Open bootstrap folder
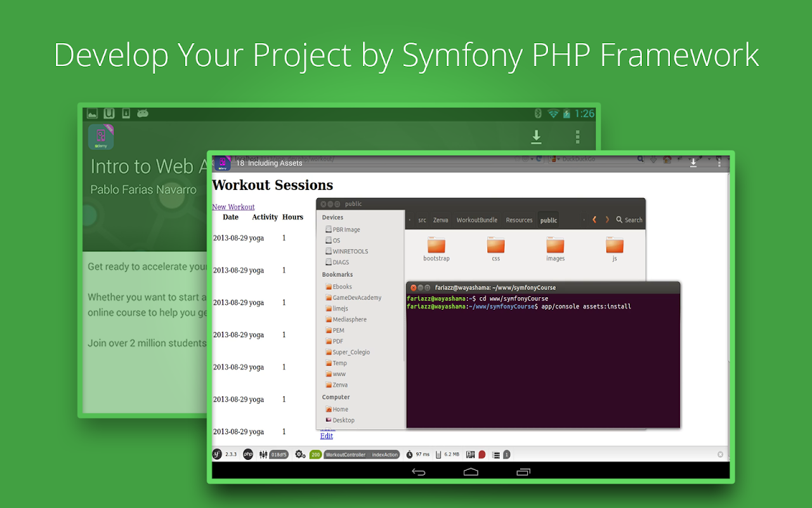This screenshot has width=812, height=508. pyautogui.click(x=436, y=248)
